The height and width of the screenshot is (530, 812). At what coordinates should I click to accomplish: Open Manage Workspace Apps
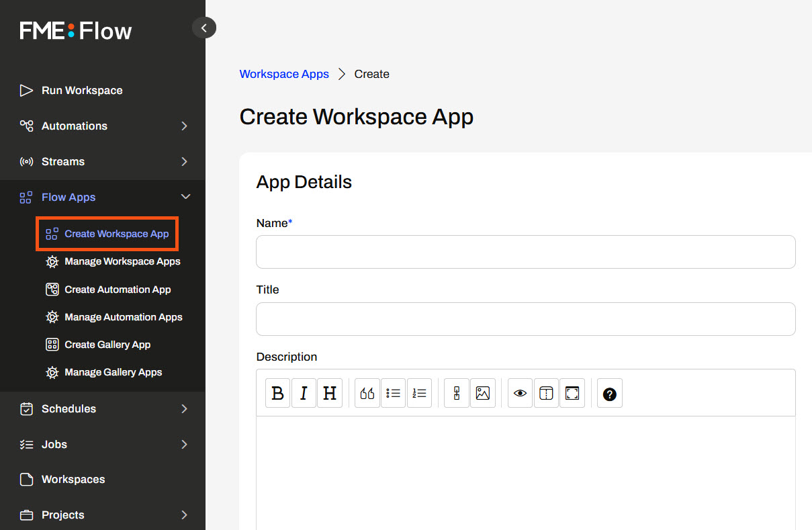click(122, 261)
